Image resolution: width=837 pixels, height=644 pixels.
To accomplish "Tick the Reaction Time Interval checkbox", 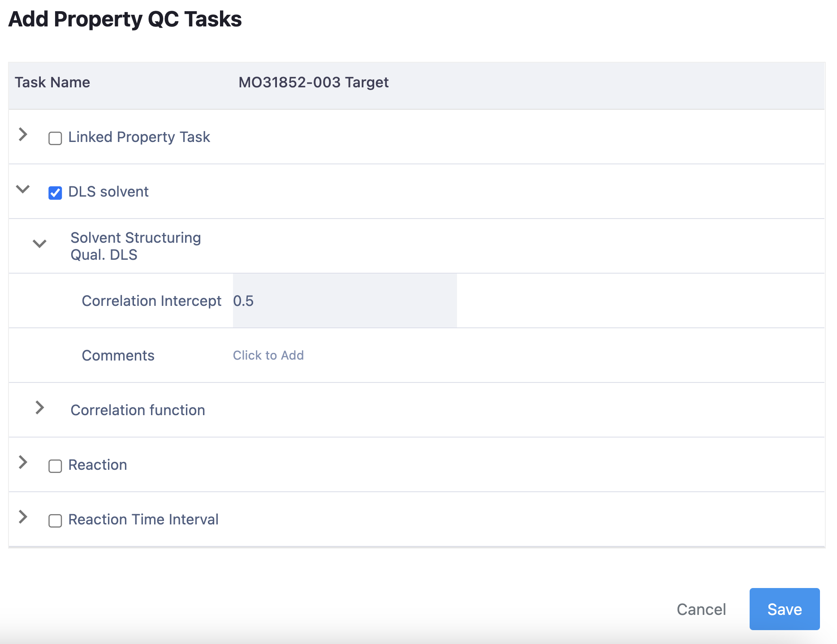I will pyautogui.click(x=55, y=521).
